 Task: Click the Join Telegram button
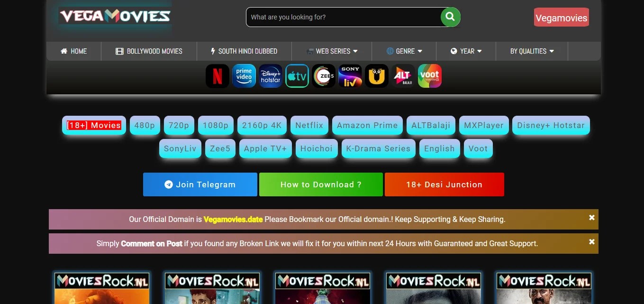200,184
